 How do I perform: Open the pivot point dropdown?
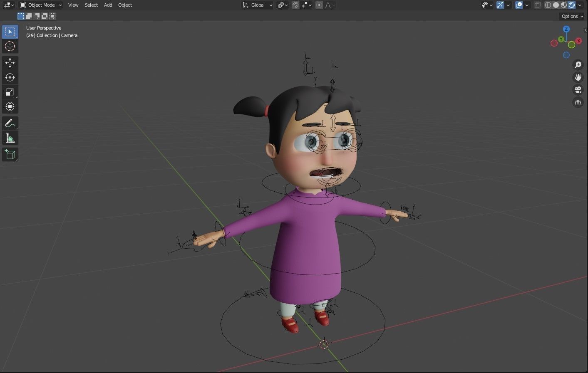point(283,5)
